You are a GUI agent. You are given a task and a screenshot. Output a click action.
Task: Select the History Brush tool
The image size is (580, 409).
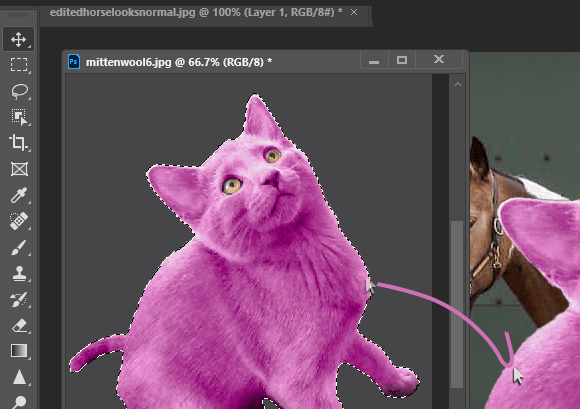tap(18, 300)
